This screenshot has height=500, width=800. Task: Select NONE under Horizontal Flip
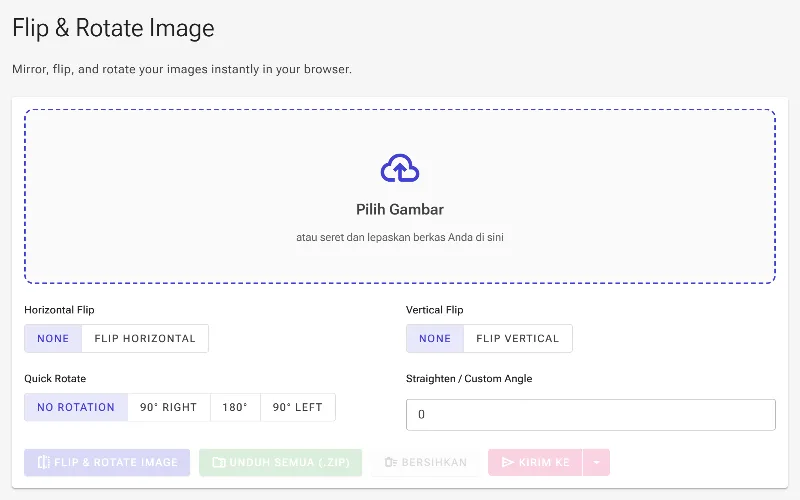point(53,338)
